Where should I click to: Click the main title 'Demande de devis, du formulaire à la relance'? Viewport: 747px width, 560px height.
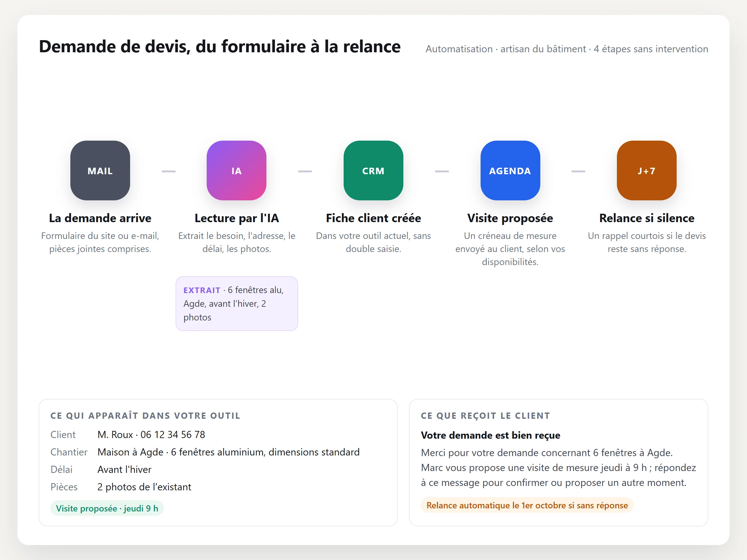point(219,47)
